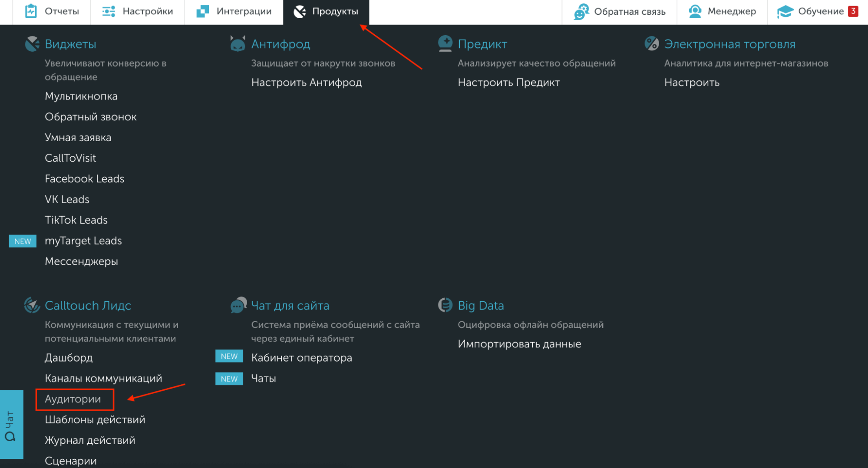Click the Виджеты section icon
Screen dimensions: 868x468
point(32,44)
